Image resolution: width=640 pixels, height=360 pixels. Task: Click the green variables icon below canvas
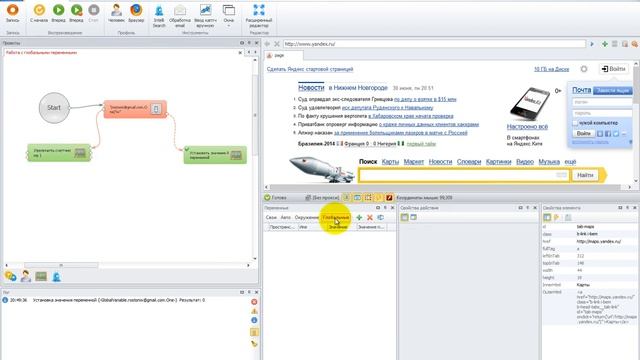[x=41, y=276]
